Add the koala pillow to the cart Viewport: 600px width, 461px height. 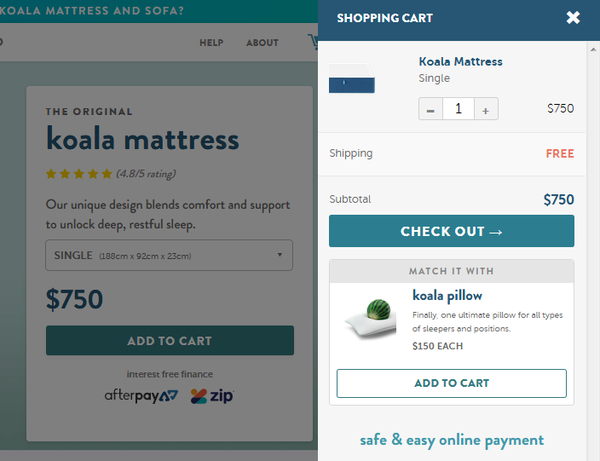tap(451, 383)
